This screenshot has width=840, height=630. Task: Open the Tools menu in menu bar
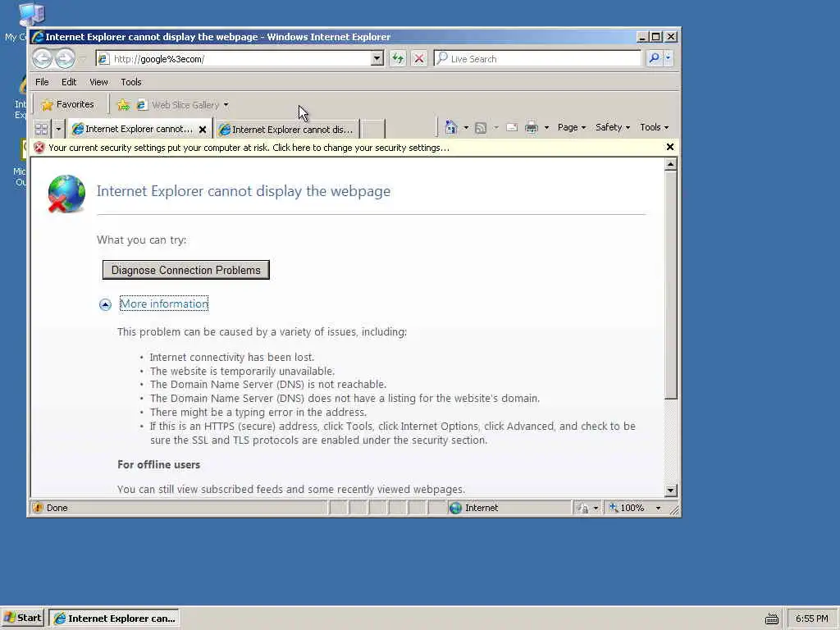[x=130, y=82]
